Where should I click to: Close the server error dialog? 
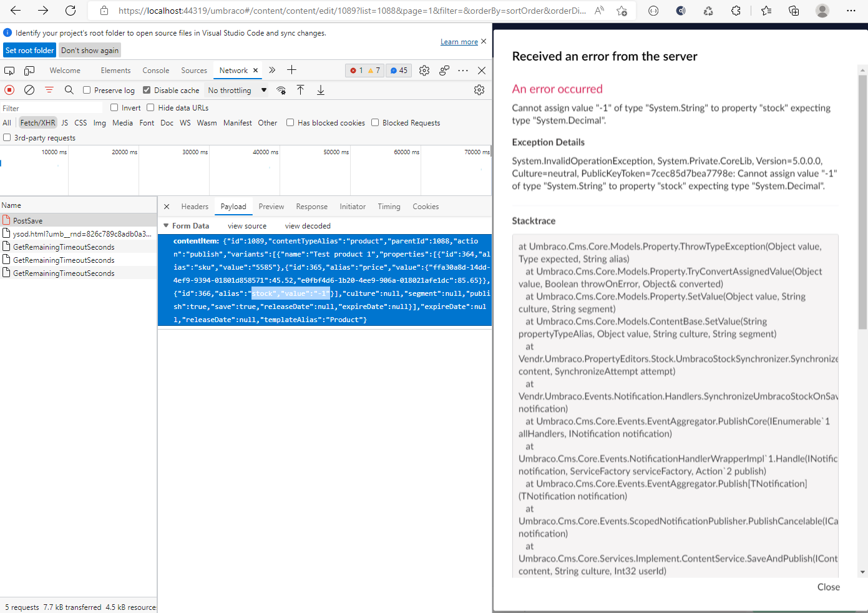click(829, 587)
